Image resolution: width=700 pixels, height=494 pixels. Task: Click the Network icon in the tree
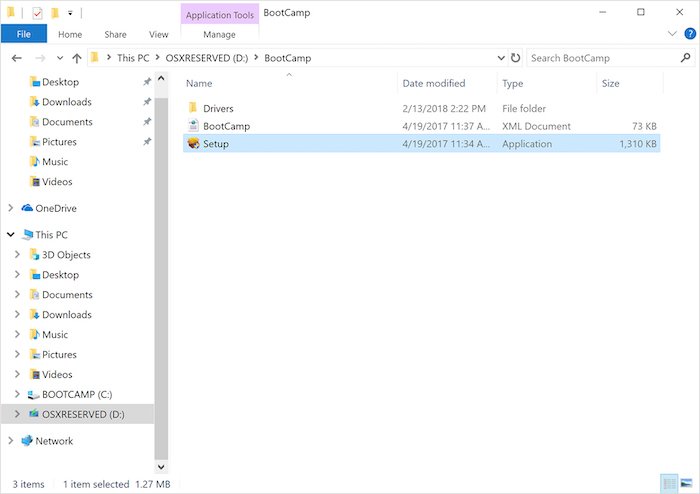[27, 441]
